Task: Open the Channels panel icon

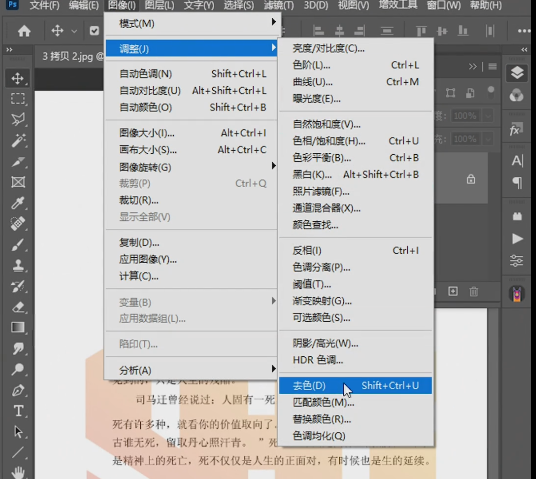Action: click(x=517, y=95)
